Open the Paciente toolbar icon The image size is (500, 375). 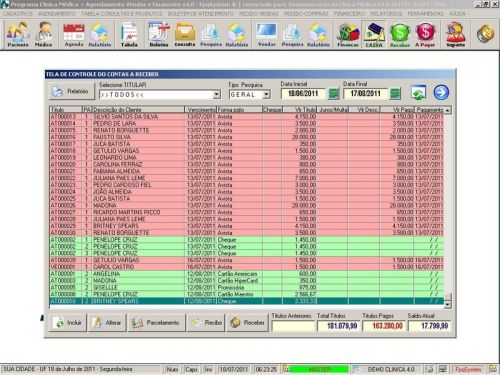tap(18, 34)
